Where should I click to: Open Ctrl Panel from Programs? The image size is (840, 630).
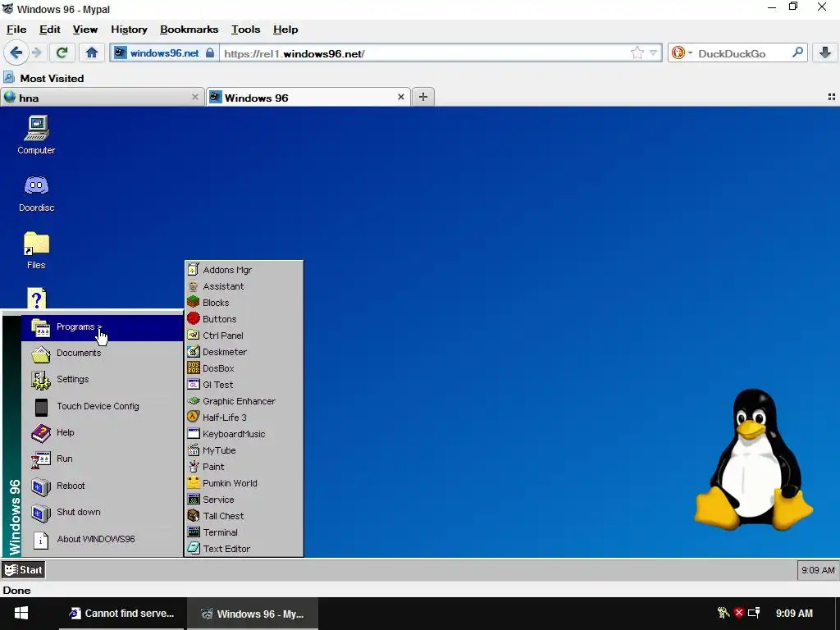click(244, 336)
